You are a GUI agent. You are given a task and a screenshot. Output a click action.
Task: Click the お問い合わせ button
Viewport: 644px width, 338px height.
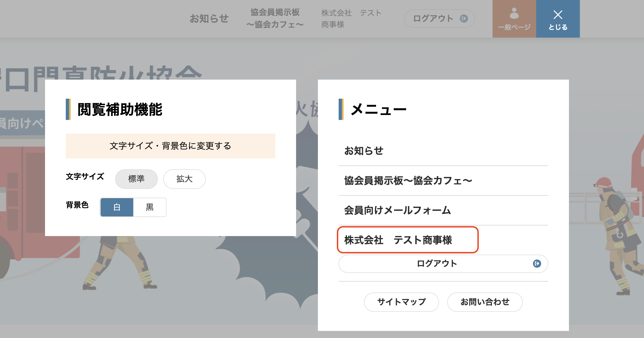pos(485,302)
